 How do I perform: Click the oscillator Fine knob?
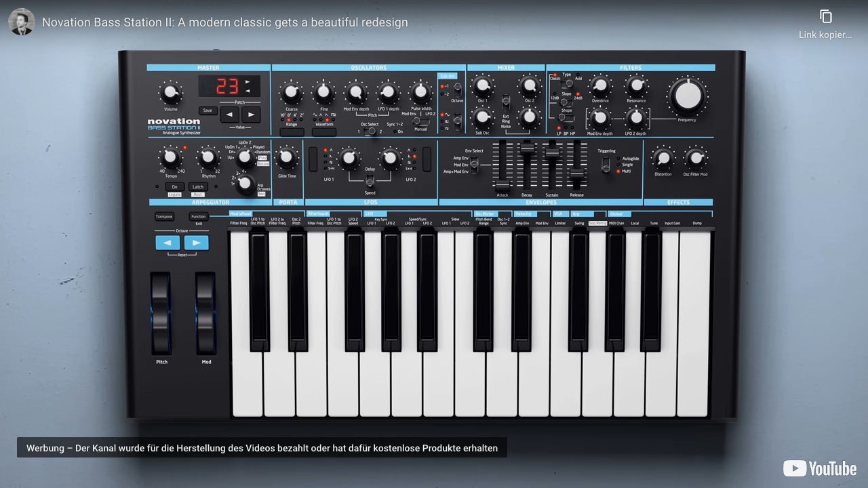pos(324,92)
